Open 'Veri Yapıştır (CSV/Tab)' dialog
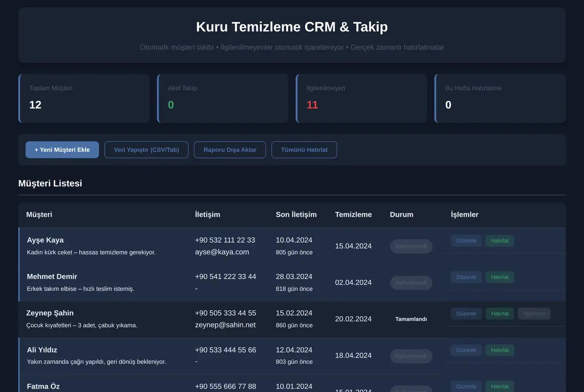The height and width of the screenshot is (392, 584). tap(146, 150)
